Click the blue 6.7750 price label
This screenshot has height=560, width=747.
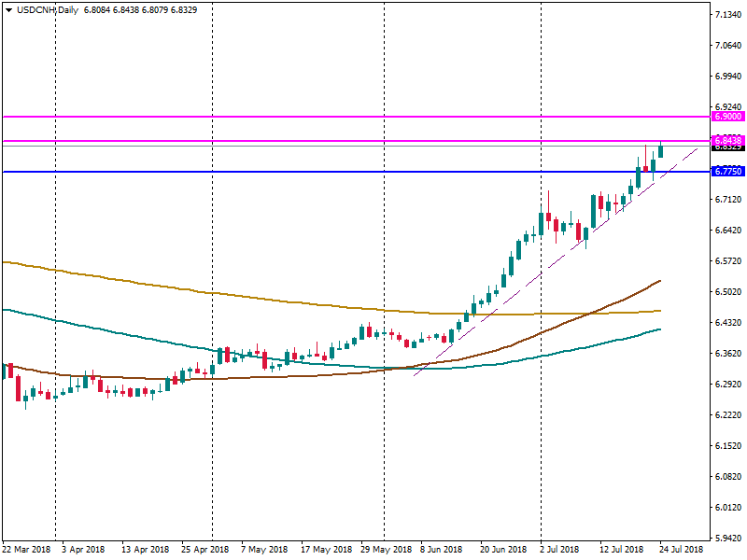pyautogui.click(x=727, y=172)
